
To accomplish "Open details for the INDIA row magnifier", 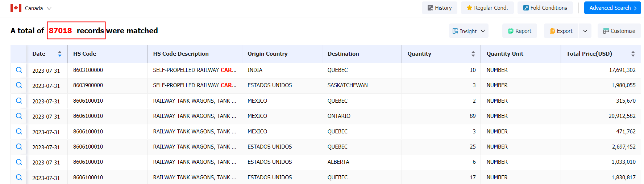I will pyautogui.click(x=19, y=70).
